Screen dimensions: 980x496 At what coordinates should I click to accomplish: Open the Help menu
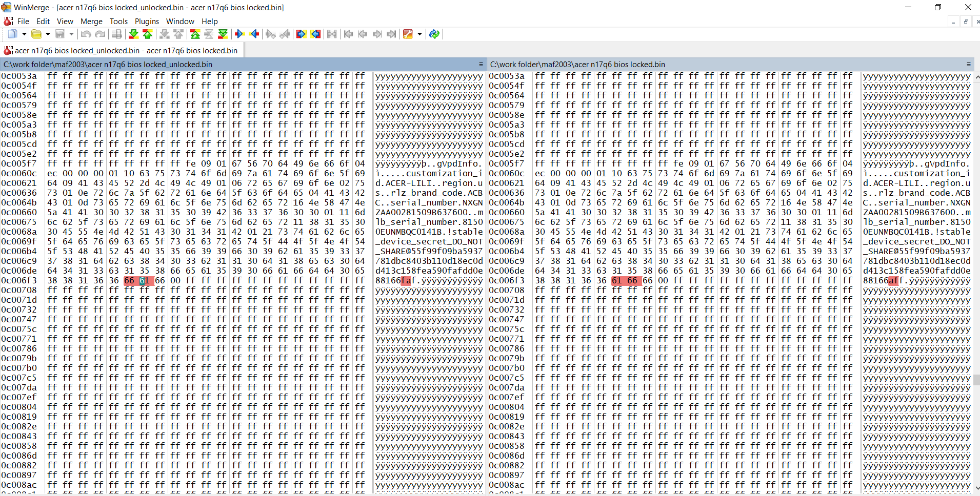[210, 22]
